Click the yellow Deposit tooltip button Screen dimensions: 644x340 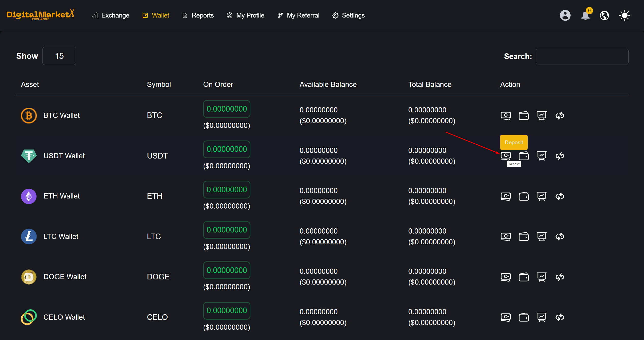point(514,142)
